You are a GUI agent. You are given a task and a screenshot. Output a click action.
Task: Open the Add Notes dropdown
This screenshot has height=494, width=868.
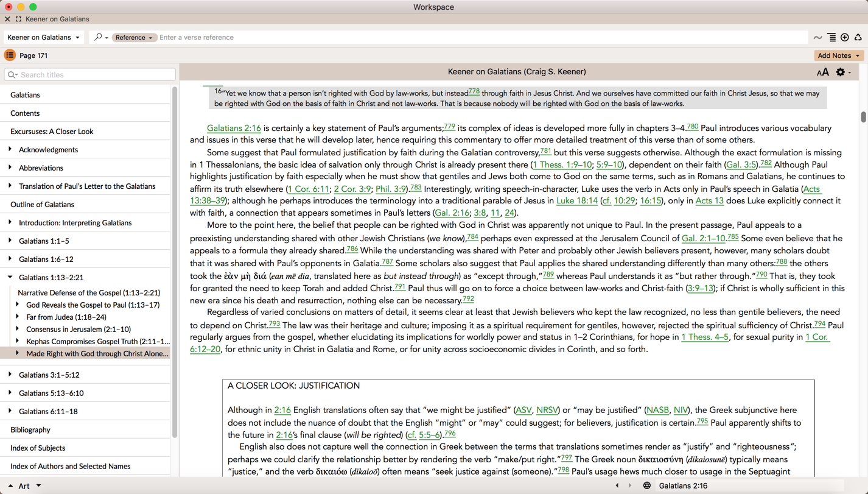[839, 55]
